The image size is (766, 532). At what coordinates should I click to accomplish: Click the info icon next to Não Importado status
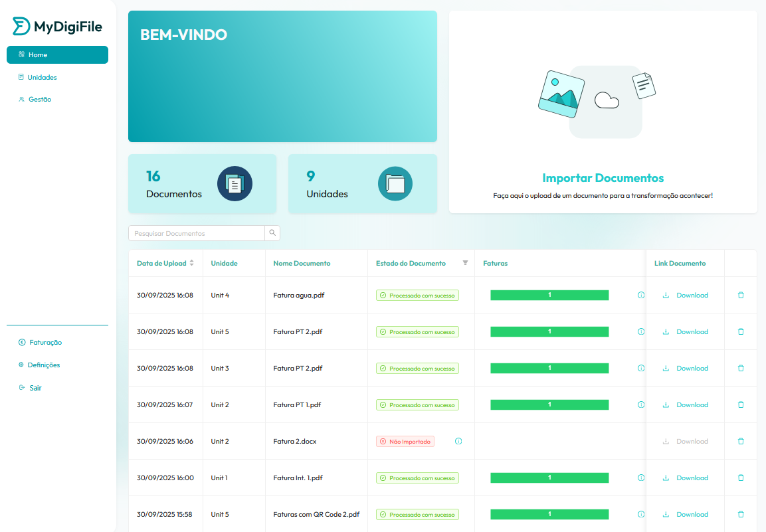click(458, 440)
